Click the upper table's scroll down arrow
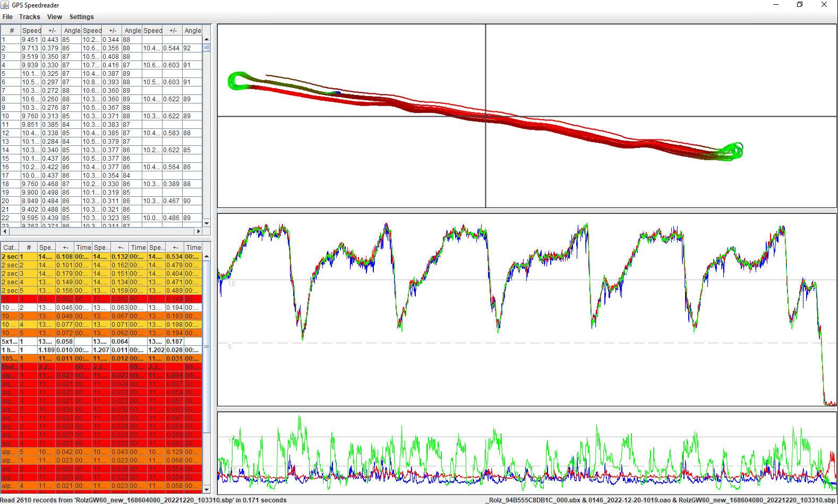The image size is (838, 504). click(x=207, y=223)
